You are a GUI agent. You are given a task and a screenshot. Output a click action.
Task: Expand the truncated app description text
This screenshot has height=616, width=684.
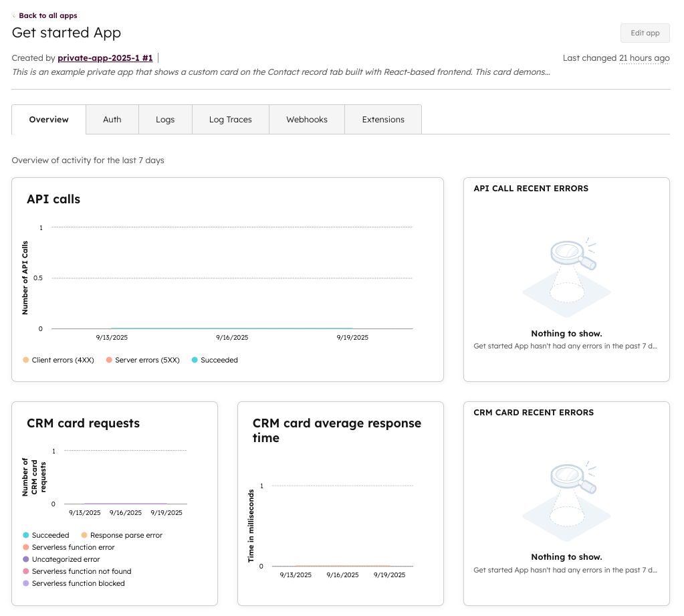[x=281, y=72]
